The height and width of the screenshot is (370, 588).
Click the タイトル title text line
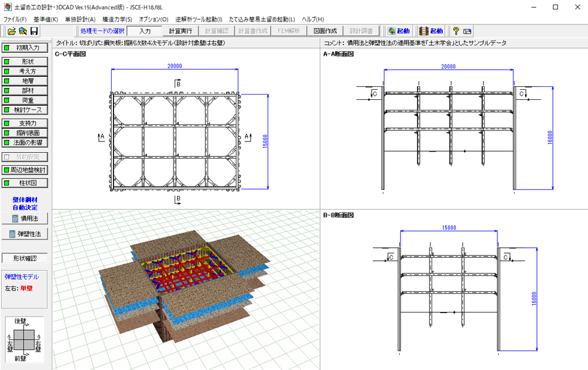tap(141, 43)
